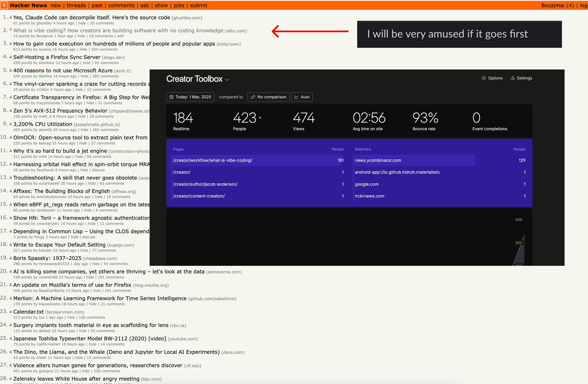
Task: Upvote Affixes: The Building Blocks of English
Action: [x=11, y=191]
